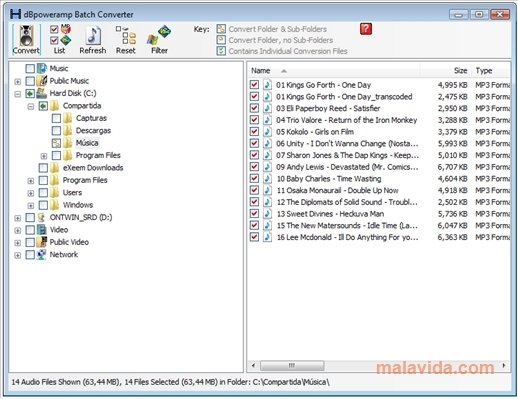Click the Convert speaker icon
Screen dimensions: 518x399
tap(26, 36)
